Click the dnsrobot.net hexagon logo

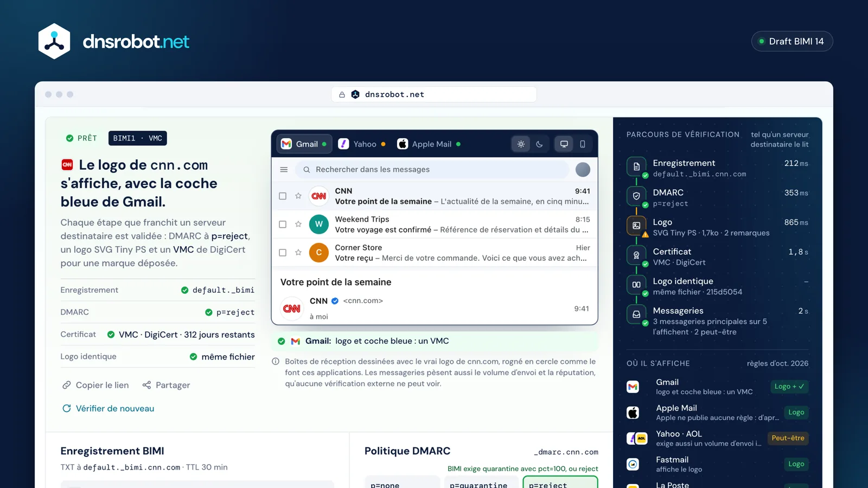[54, 41]
